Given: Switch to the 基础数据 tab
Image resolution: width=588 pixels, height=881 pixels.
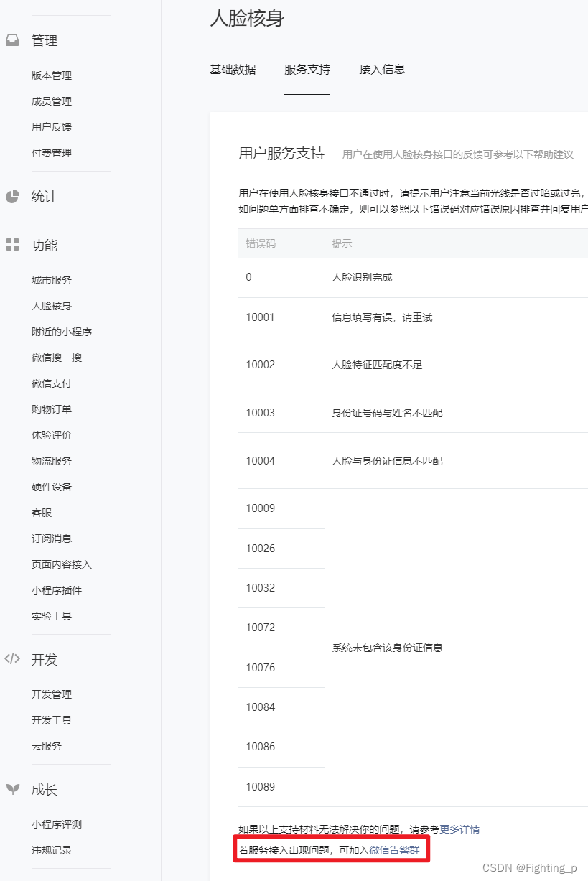Looking at the screenshot, I should pyautogui.click(x=233, y=70).
